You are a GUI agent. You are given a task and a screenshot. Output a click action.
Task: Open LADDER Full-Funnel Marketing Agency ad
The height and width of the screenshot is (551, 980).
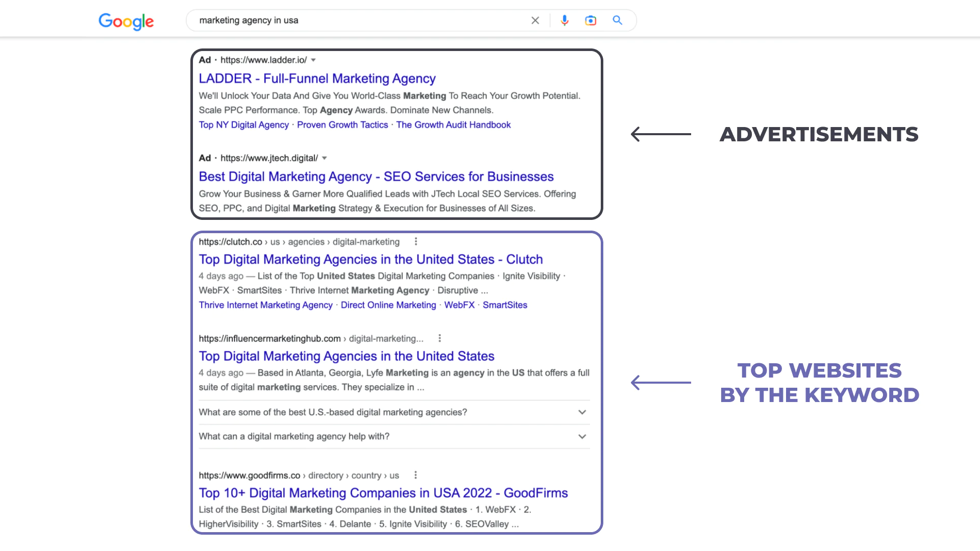coord(317,79)
